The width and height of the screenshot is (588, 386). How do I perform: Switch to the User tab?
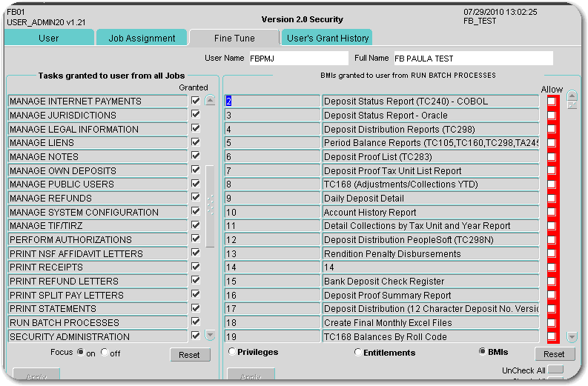49,38
